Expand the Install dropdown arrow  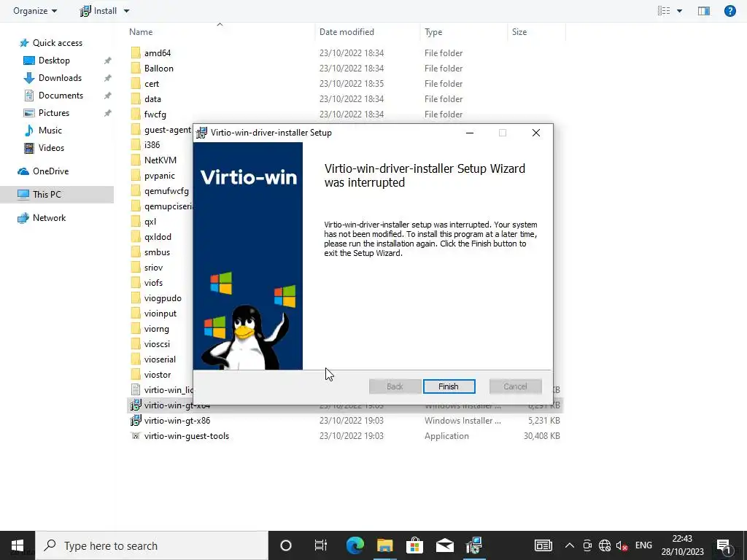(126, 10)
